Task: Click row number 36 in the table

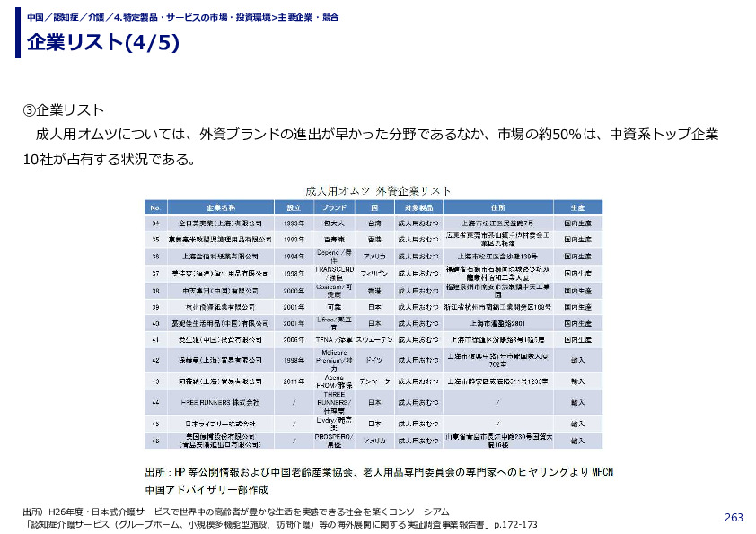Action: click(x=155, y=257)
